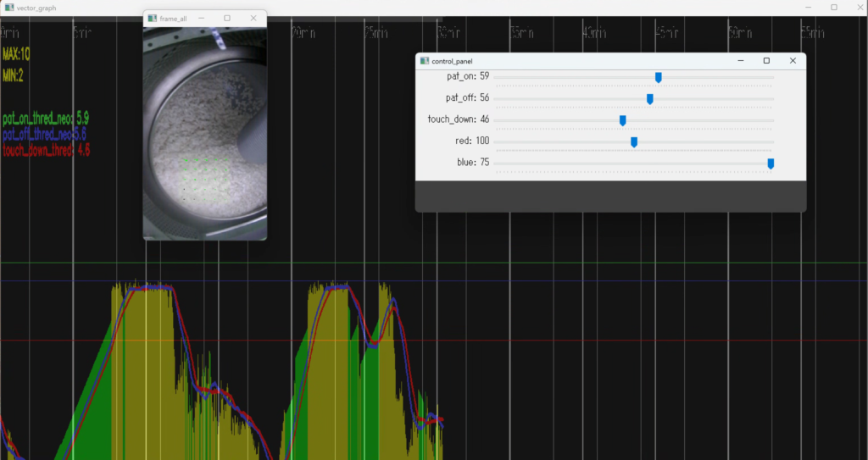Click the control_panel window icon

(425, 61)
